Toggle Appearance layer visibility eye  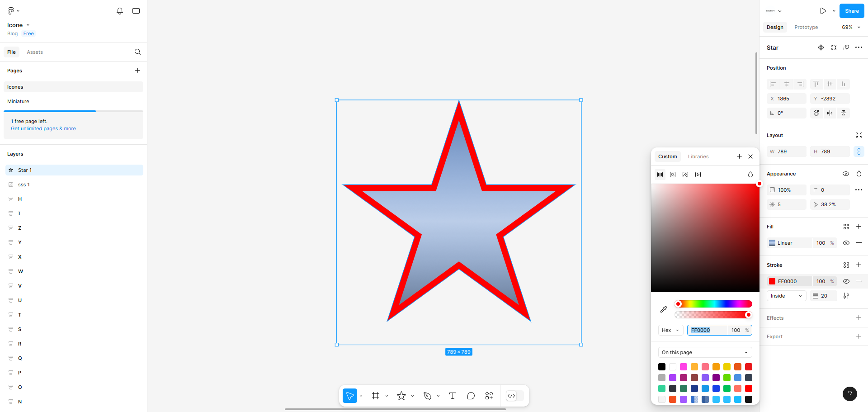(x=846, y=174)
